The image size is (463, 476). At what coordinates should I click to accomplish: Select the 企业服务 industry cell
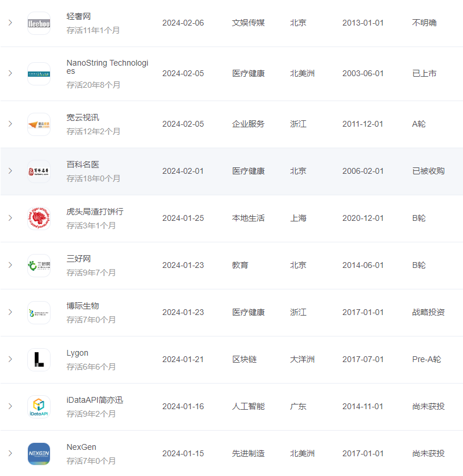click(248, 124)
